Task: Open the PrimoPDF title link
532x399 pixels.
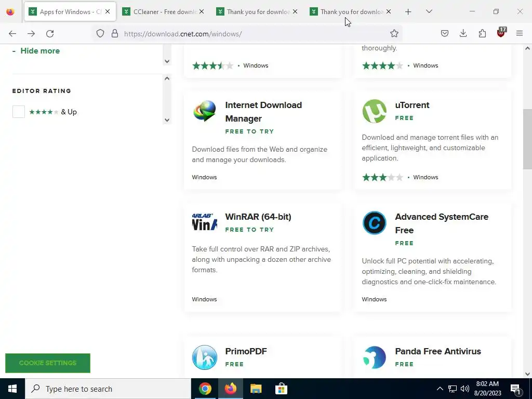Action: click(x=246, y=351)
